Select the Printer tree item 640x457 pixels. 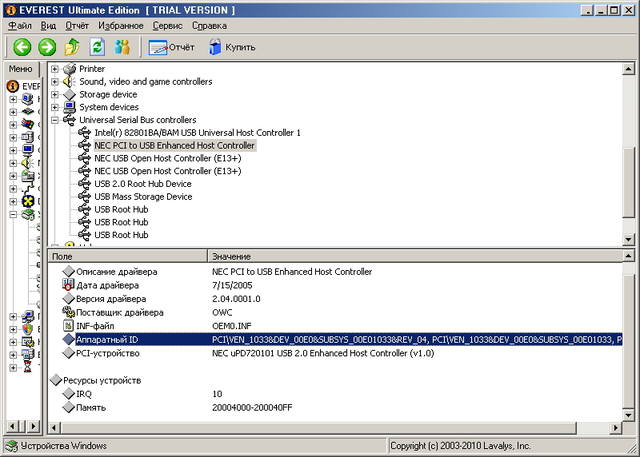pyautogui.click(x=92, y=69)
